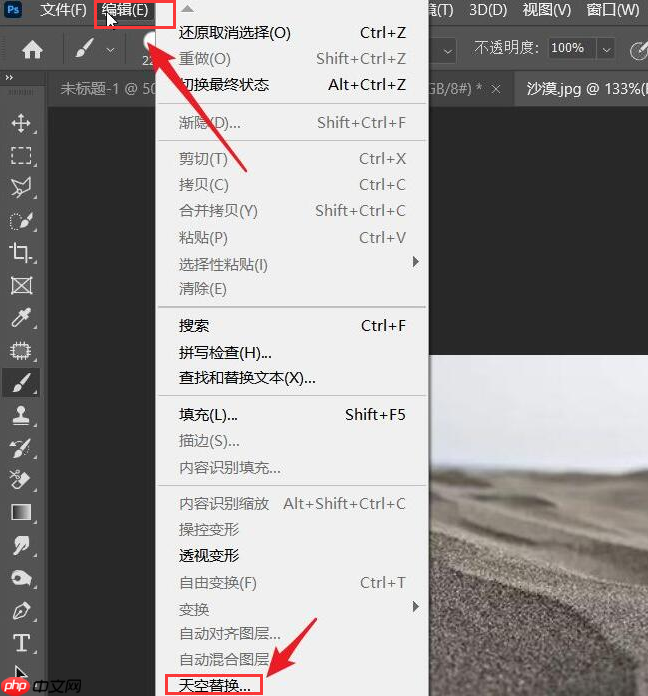Expand the toolbox with double-chevron
This screenshot has height=696, width=648.
9,78
